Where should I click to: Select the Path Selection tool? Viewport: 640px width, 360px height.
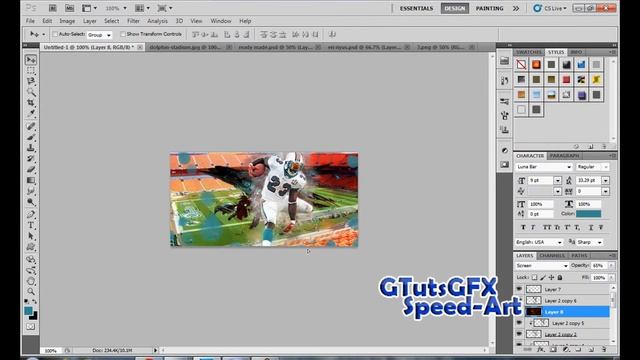[x=31, y=236]
